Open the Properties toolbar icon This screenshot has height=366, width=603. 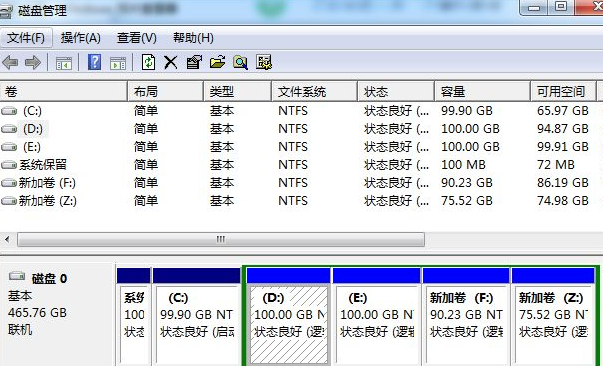[194, 62]
